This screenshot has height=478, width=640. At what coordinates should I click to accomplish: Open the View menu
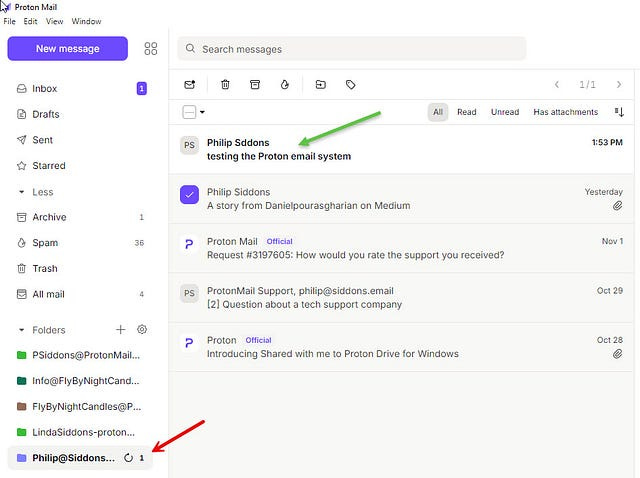(54, 21)
